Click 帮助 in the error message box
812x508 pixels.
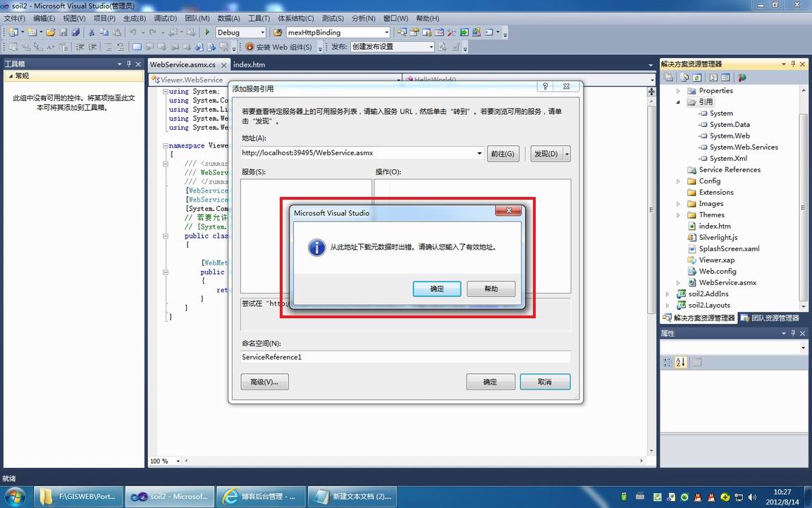(491, 289)
